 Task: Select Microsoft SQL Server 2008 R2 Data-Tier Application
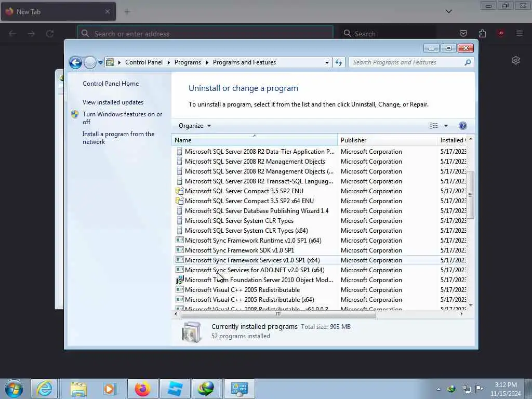(x=260, y=152)
